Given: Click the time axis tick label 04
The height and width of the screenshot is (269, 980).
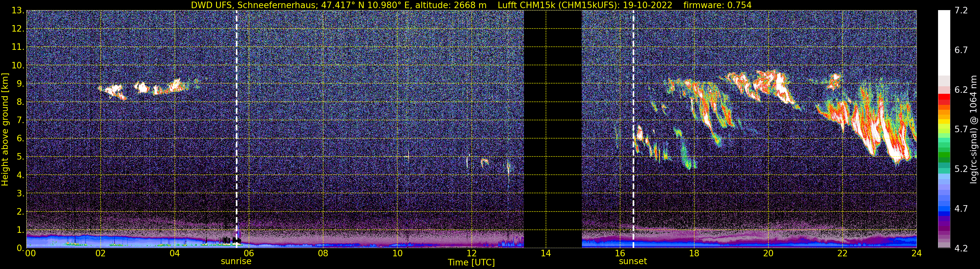Looking at the screenshot, I should click(175, 253).
